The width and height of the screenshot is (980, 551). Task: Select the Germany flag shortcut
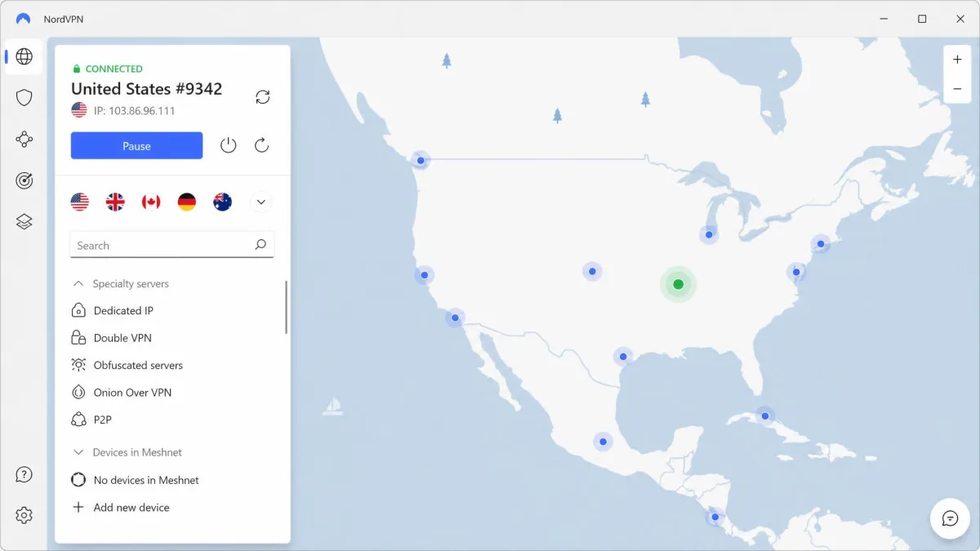187,202
